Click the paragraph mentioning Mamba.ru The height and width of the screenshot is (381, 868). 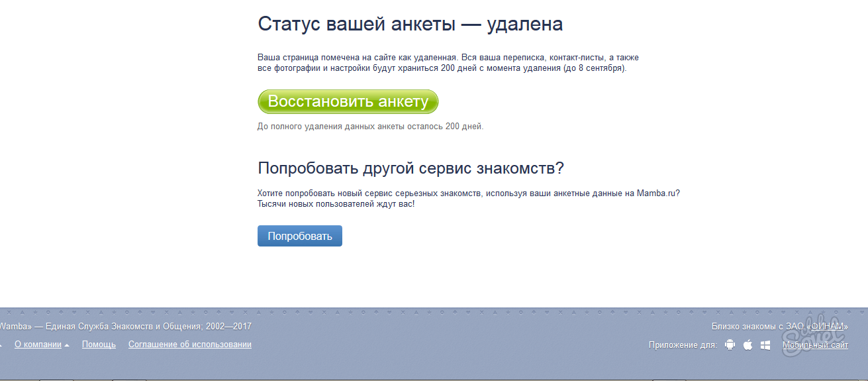tap(468, 198)
